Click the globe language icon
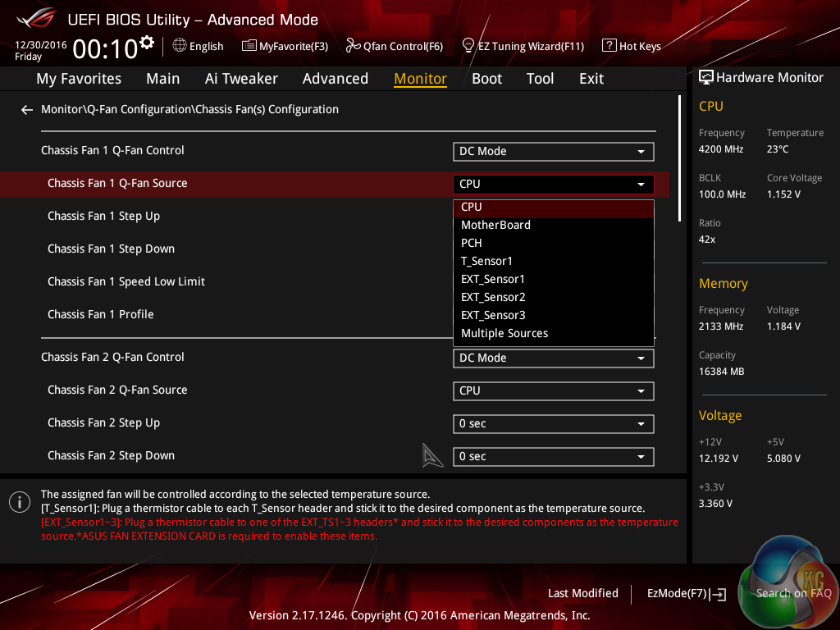The image size is (840, 630). [x=180, y=46]
